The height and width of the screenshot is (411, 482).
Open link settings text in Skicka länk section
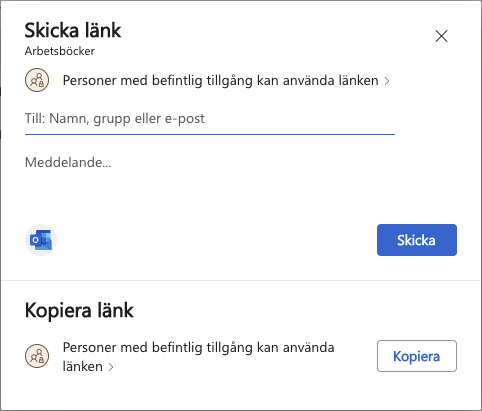coord(220,80)
